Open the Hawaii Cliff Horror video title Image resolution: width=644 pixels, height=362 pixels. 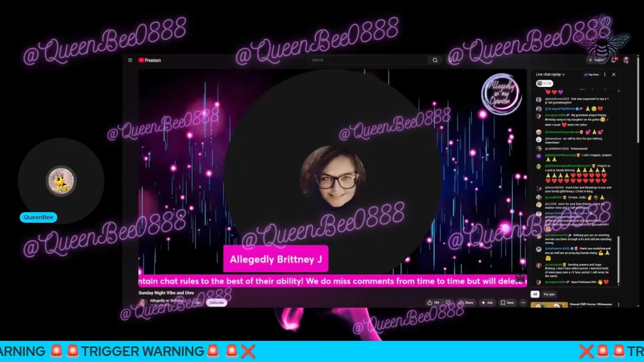pos(591,304)
